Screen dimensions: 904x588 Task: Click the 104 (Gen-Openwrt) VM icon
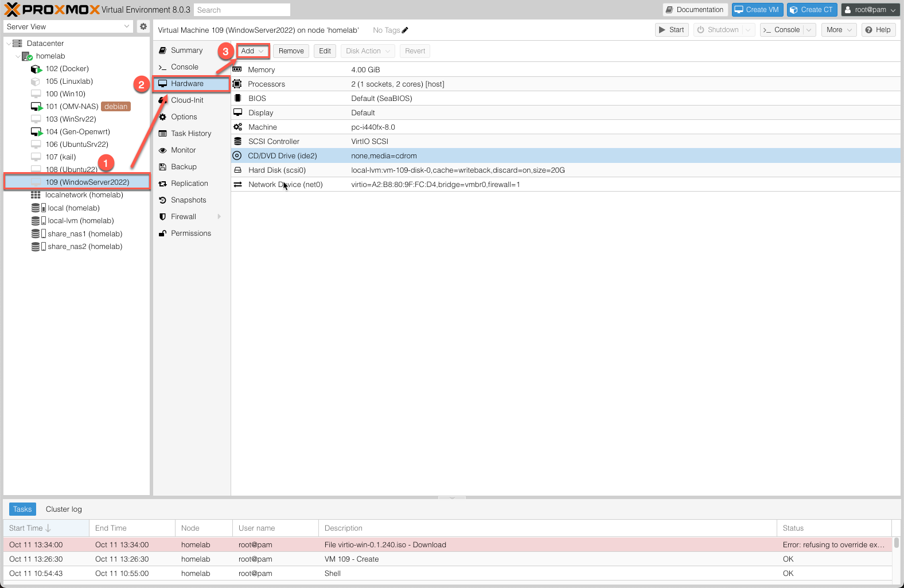click(36, 132)
